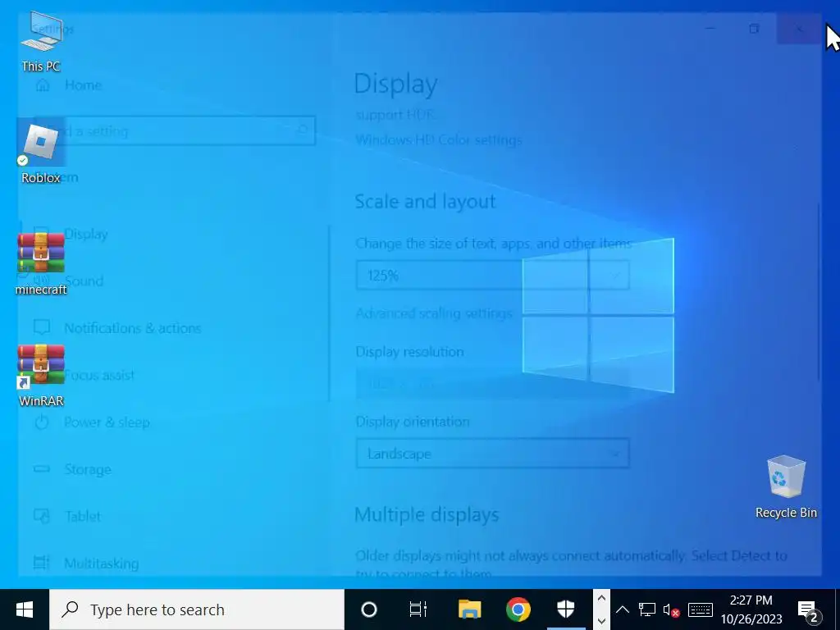Viewport: 840px width, 630px height.
Task: Open the Action Center notifications icon
Action: click(809, 609)
